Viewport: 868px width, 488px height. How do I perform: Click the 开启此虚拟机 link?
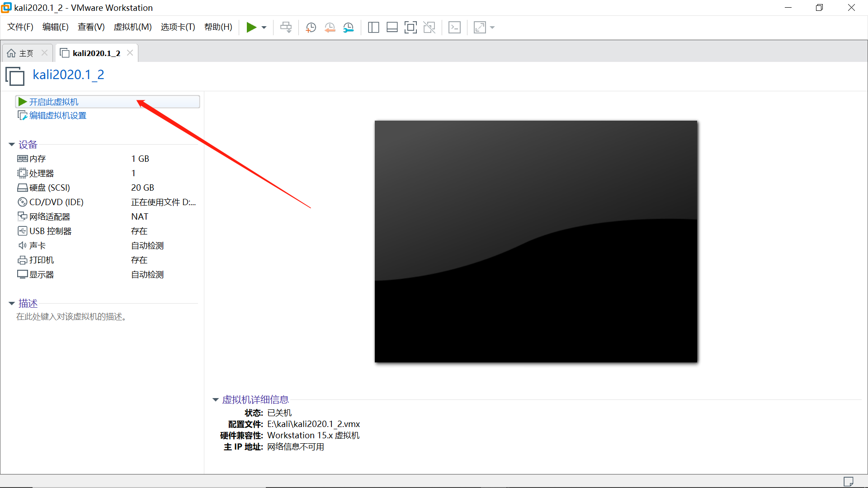[x=54, y=102]
